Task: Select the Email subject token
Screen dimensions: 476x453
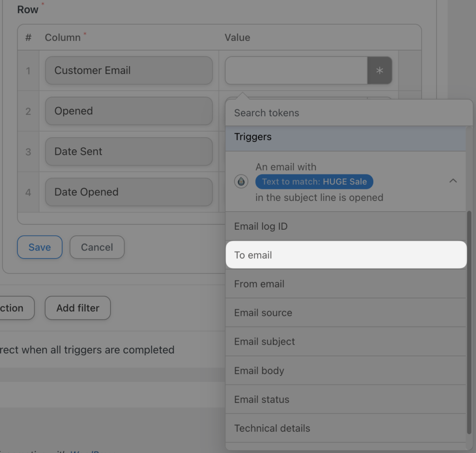Action: 345,341
